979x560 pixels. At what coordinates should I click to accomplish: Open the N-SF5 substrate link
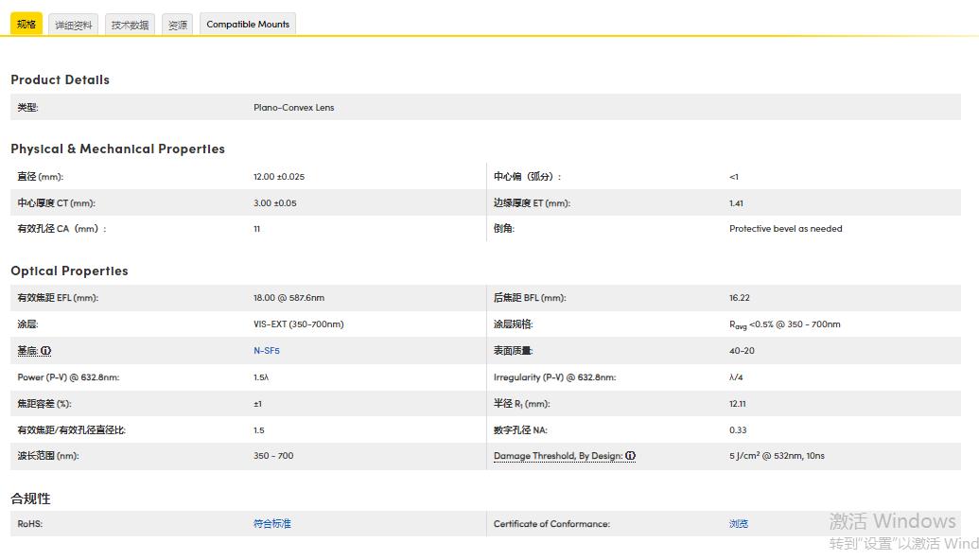[x=267, y=351]
